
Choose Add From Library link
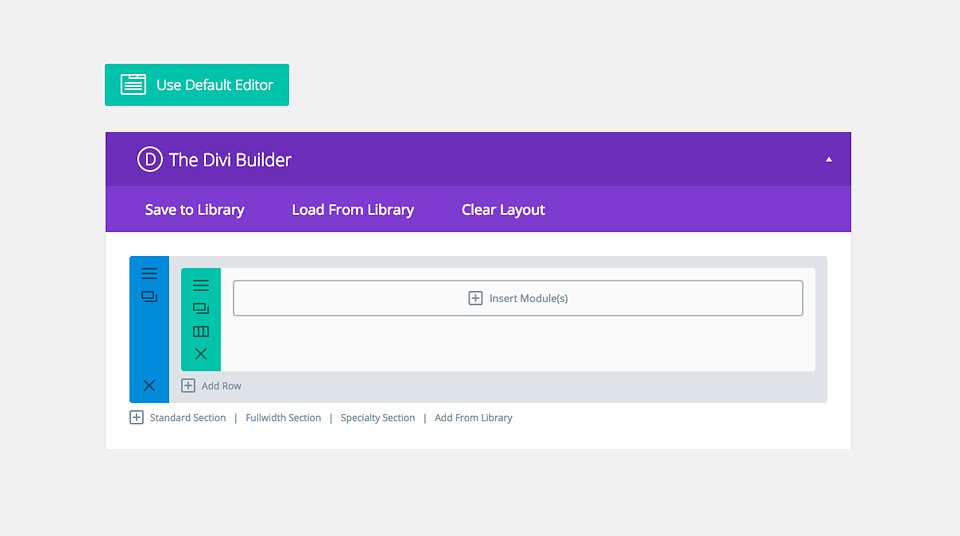click(473, 418)
